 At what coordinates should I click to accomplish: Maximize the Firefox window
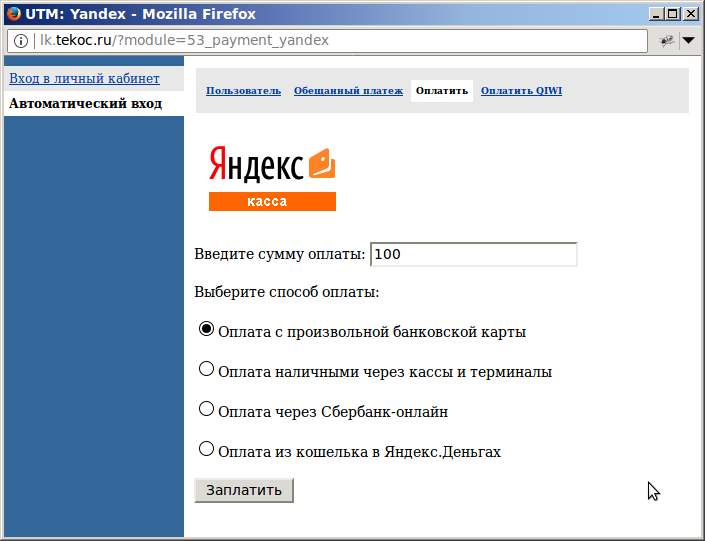click(673, 14)
